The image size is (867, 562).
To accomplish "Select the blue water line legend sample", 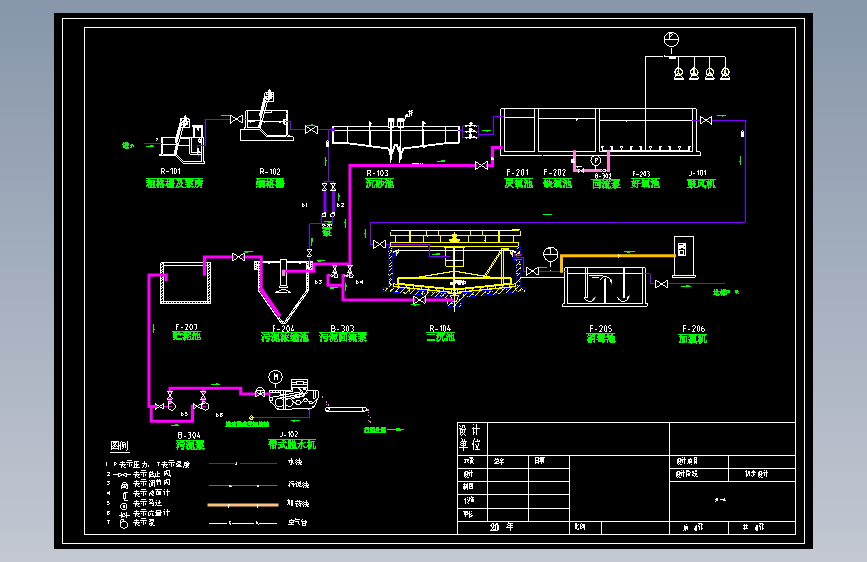I will [243, 464].
